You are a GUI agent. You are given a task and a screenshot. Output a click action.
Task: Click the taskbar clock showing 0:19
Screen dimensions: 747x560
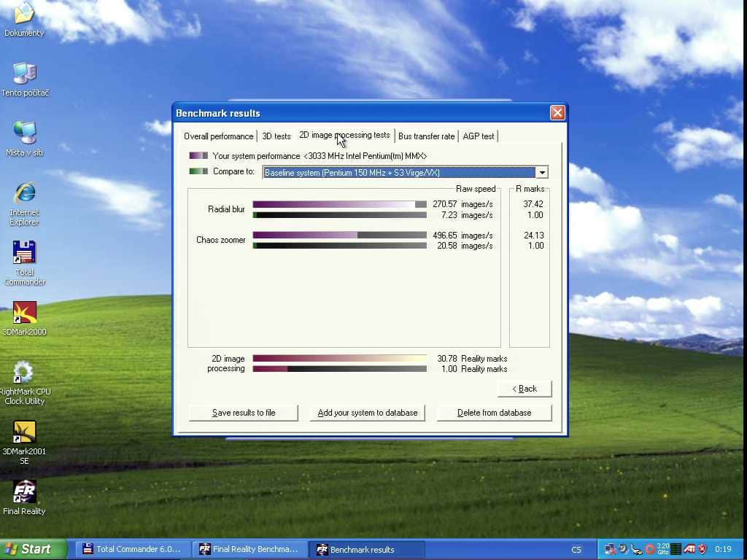[x=723, y=550]
